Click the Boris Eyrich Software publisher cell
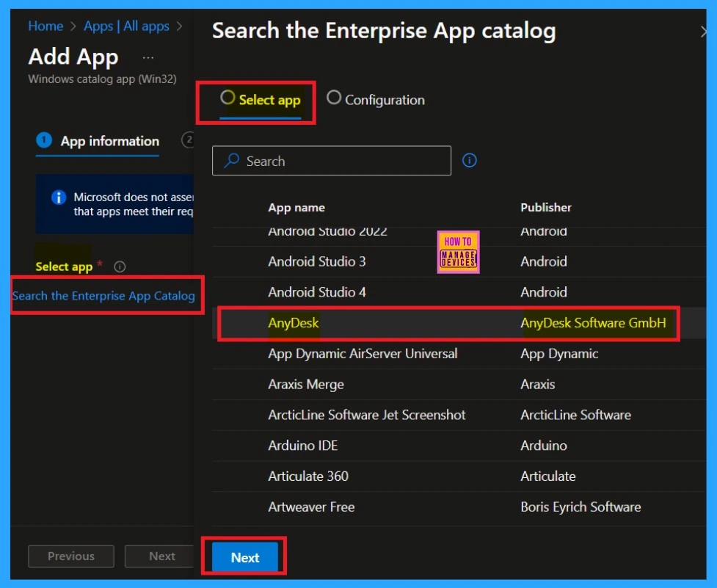The width and height of the screenshot is (717, 588). click(x=580, y=507)
